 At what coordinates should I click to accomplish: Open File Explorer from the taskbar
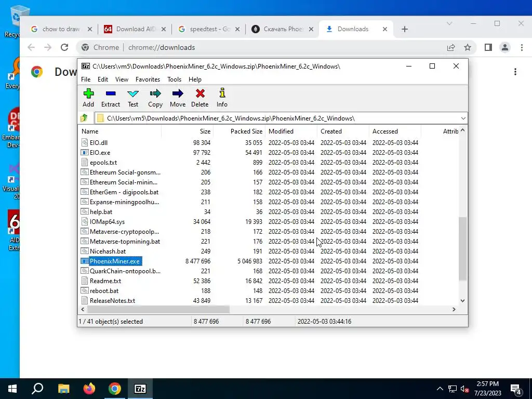[63, 389]
